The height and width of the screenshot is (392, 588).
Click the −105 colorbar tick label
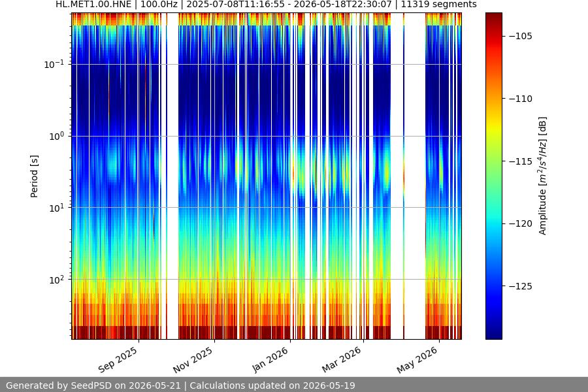[x=521, y=36]
